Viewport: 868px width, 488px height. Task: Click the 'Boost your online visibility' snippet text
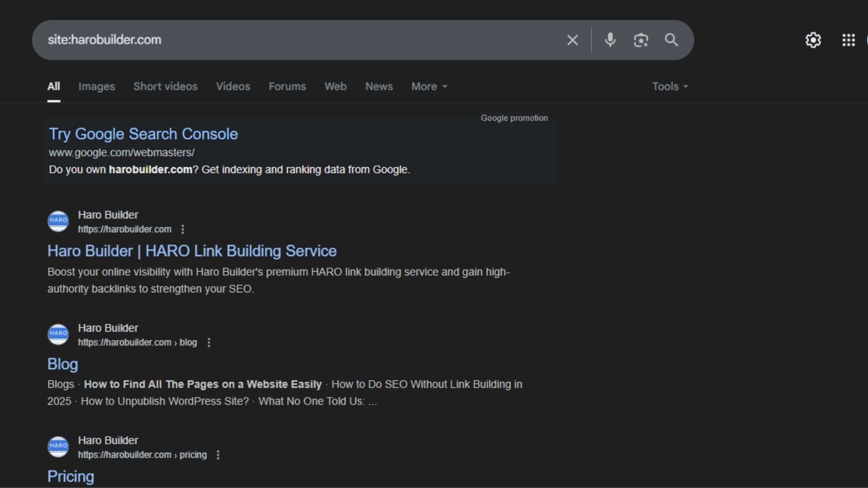278,281
